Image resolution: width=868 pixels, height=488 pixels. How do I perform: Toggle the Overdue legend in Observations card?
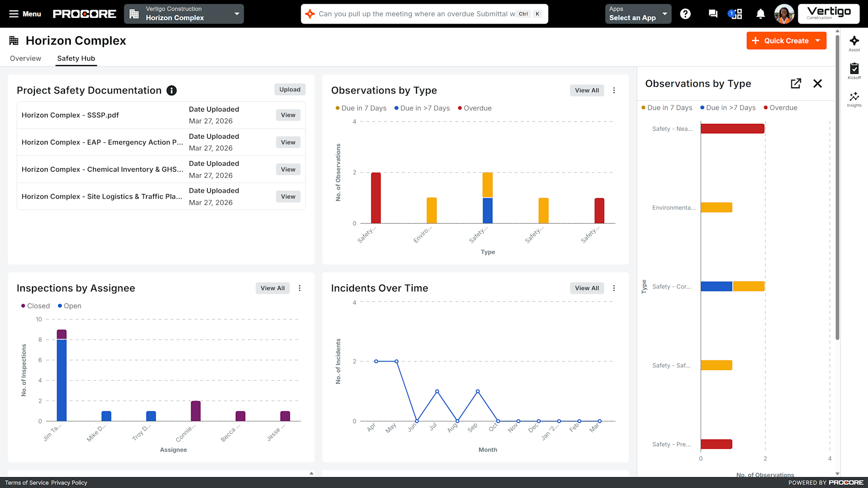(x=474, y=108)
